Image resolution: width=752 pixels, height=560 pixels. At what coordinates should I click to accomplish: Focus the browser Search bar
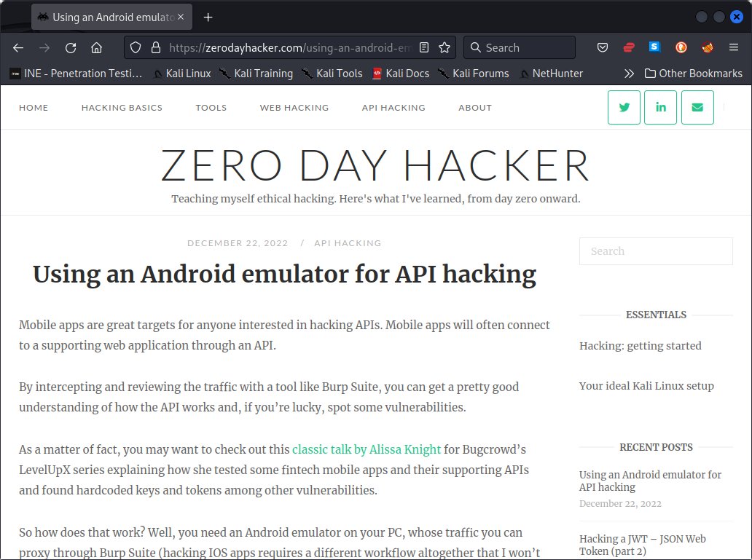(x=520, y=47)
